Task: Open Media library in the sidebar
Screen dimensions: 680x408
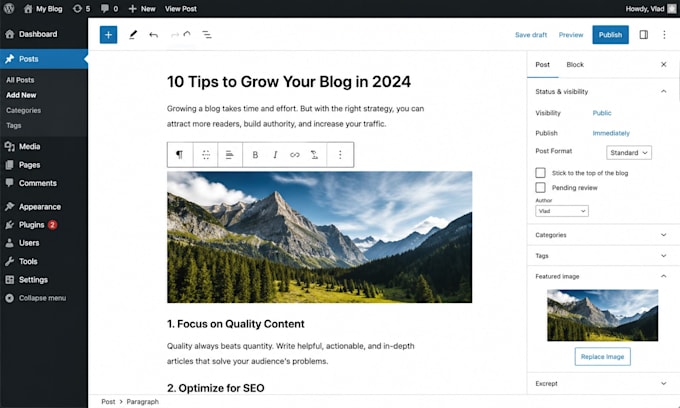Action: (x=44, y=147)
